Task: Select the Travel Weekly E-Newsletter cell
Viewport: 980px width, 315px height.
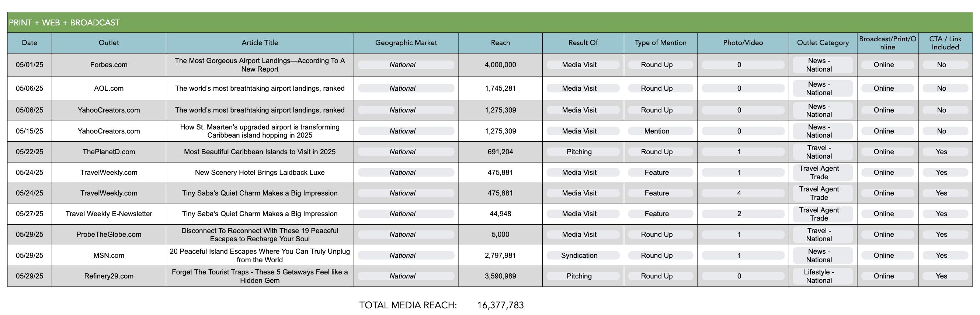Action: click(x=109, y=214)
